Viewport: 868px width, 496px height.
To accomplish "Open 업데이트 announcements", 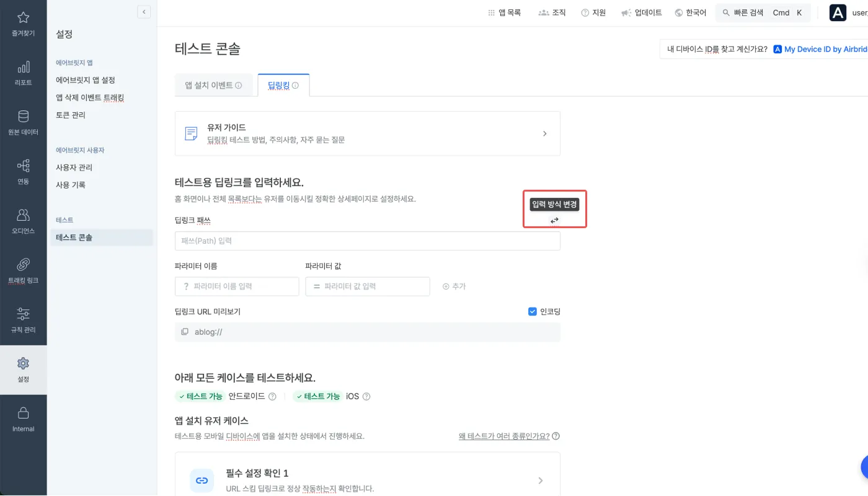I will [642, 12].
